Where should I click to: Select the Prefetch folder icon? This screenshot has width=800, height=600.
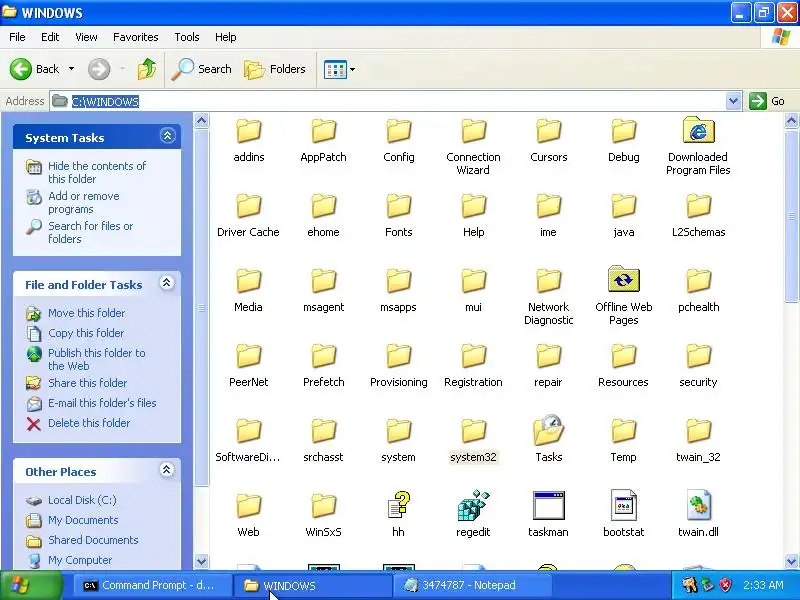click(x=323, y=356)
